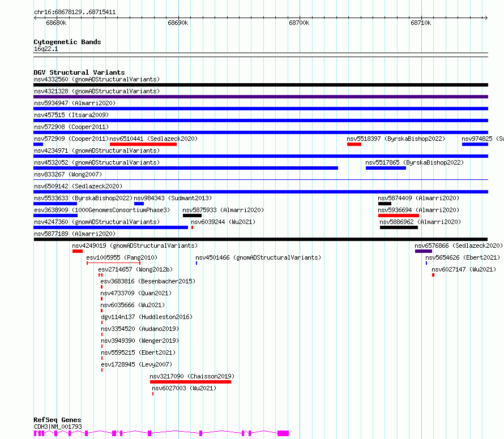Open nsv4234971 gnomAD variant label
Screen dimensions: 504x439
(97, 150)
